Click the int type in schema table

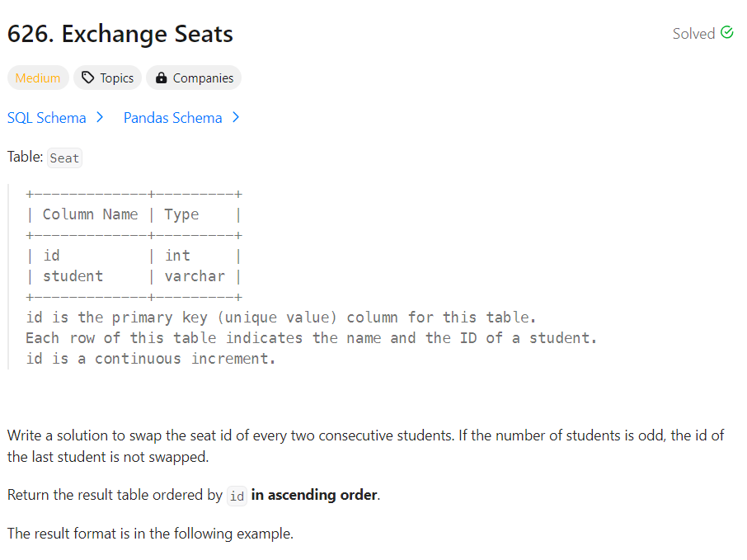coord(177,256)
